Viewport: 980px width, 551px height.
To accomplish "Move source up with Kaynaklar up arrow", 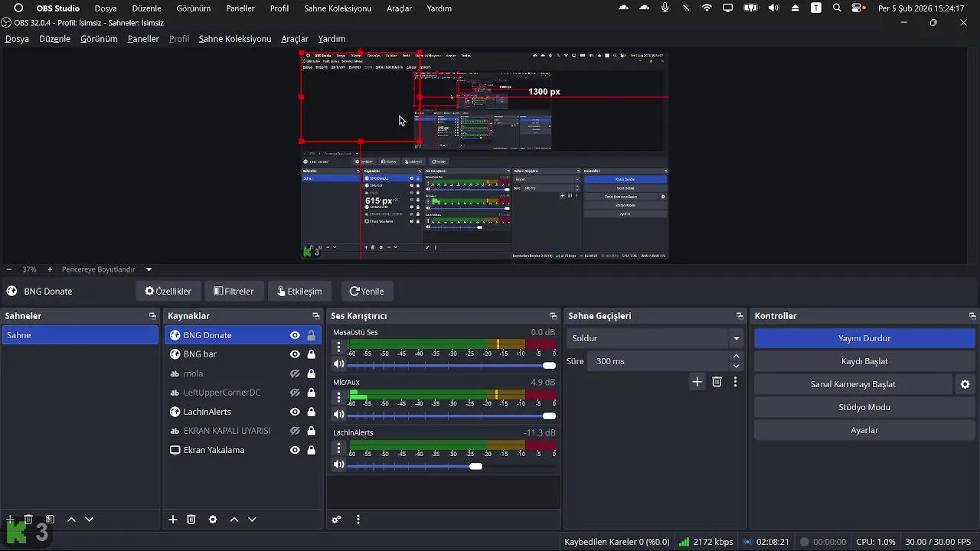I will tap(234, 520).
